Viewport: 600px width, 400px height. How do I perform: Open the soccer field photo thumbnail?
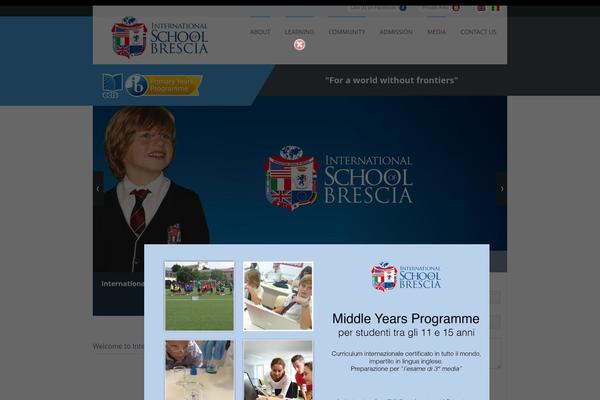[x=199, y=296]
